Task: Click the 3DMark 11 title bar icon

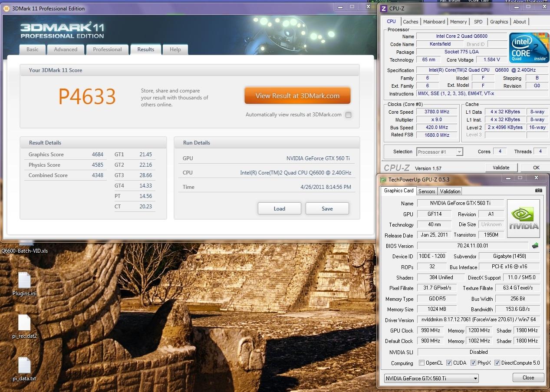Action: click(6, 8)
